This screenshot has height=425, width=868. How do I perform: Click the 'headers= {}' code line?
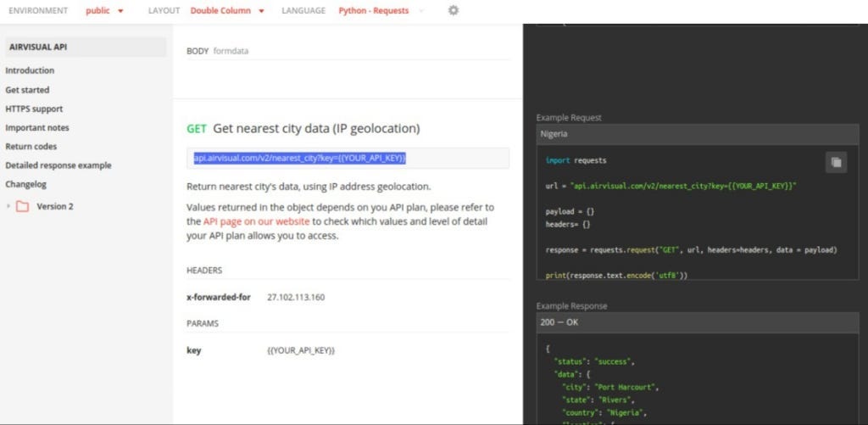pos(568,225)
